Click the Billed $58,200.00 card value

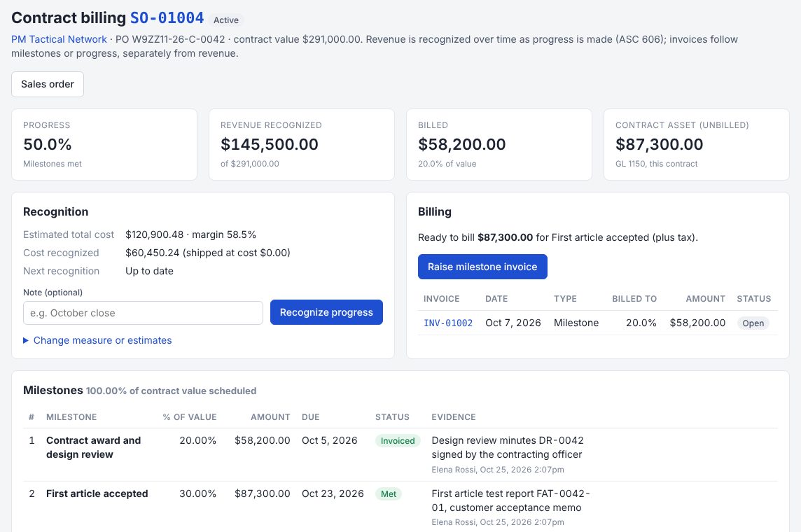tap(462, 144)
